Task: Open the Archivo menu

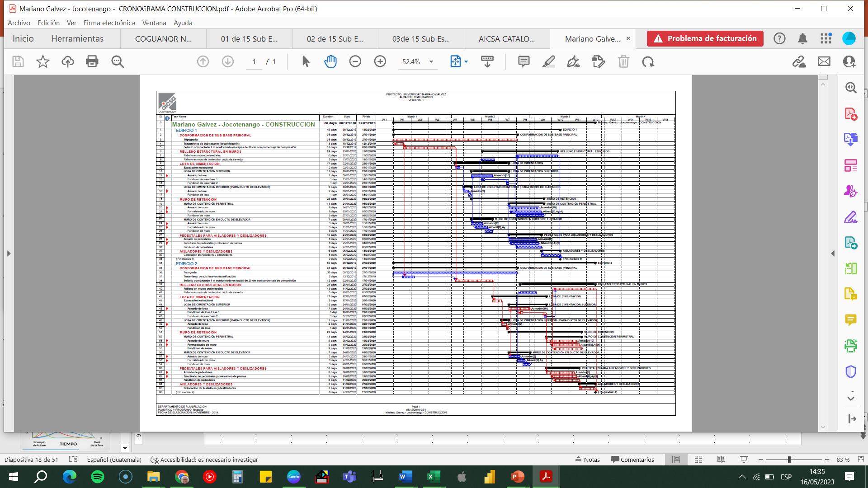Action: [19, 23]
